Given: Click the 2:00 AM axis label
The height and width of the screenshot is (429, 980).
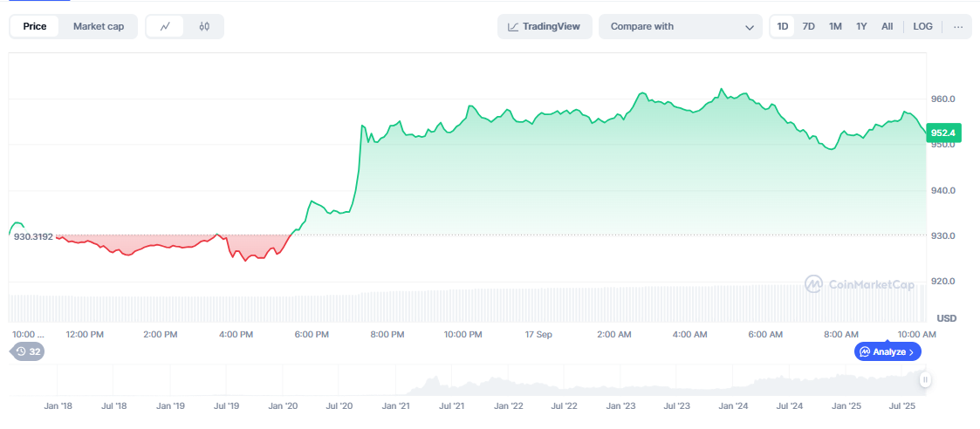Looking at the screenshot, I should [614, 335].
